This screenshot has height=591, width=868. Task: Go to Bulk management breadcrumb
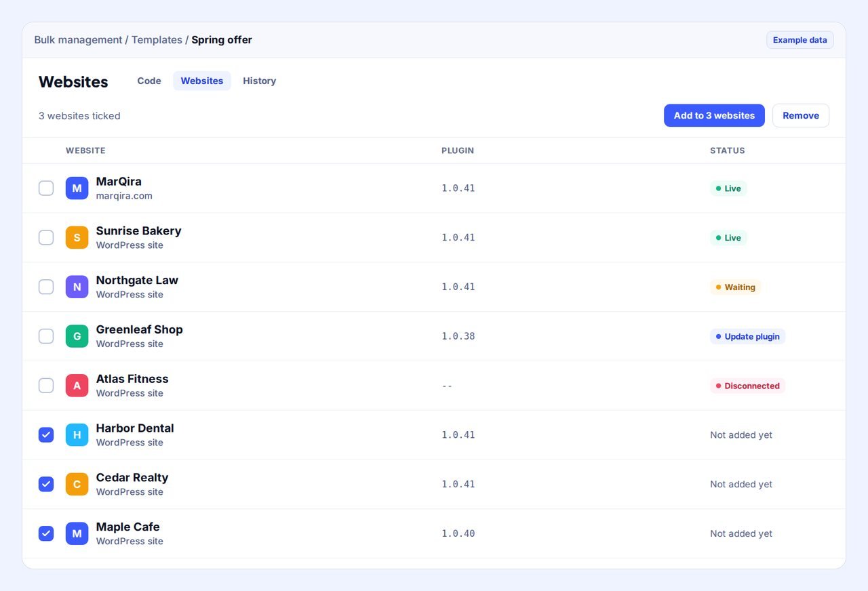78,40
